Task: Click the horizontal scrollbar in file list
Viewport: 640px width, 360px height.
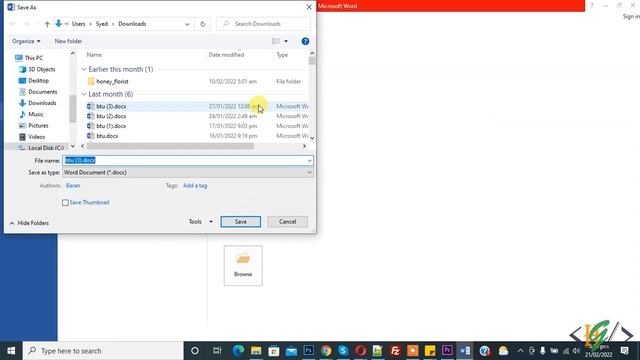Action: click(170, 146)
